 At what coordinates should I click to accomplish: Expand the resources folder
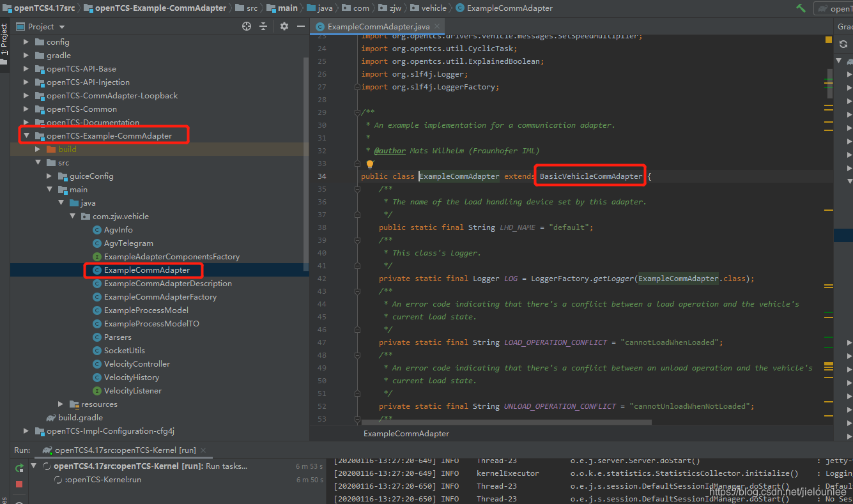point(61,404)
